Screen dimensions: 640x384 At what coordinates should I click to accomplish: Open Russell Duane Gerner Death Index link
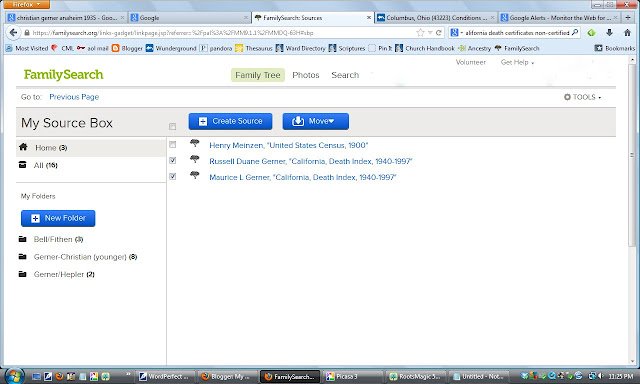coord(311,161)
